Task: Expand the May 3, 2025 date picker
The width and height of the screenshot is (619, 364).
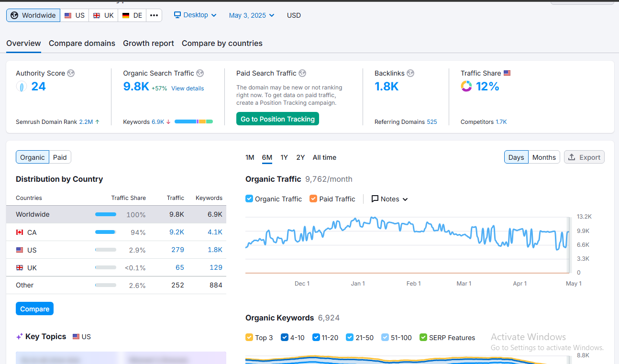Action: tap(252, 15)
